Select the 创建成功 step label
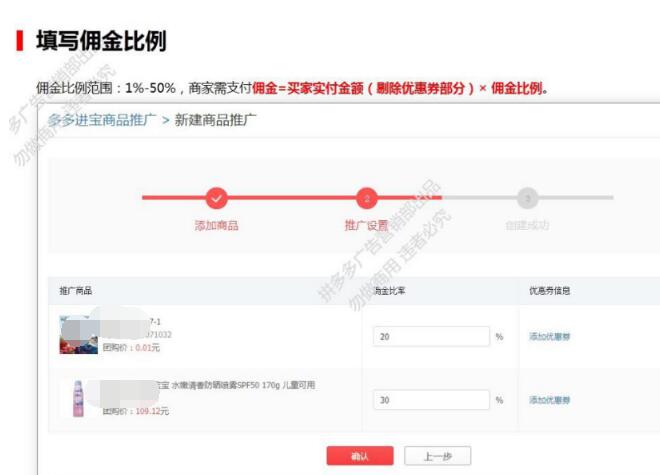Image resolution: width=660 pixels, height=475 pixels. [x=527, y=225]
